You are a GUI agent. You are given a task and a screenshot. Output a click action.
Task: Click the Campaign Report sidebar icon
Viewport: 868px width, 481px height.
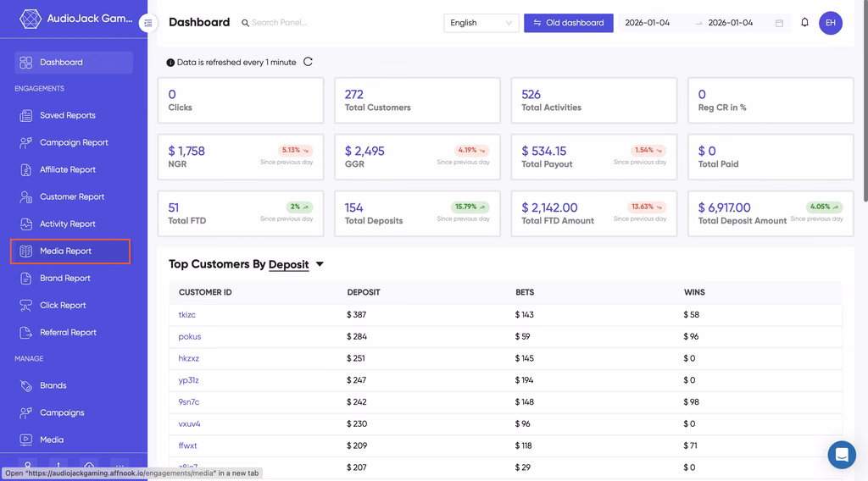click(x=26, y=142)
